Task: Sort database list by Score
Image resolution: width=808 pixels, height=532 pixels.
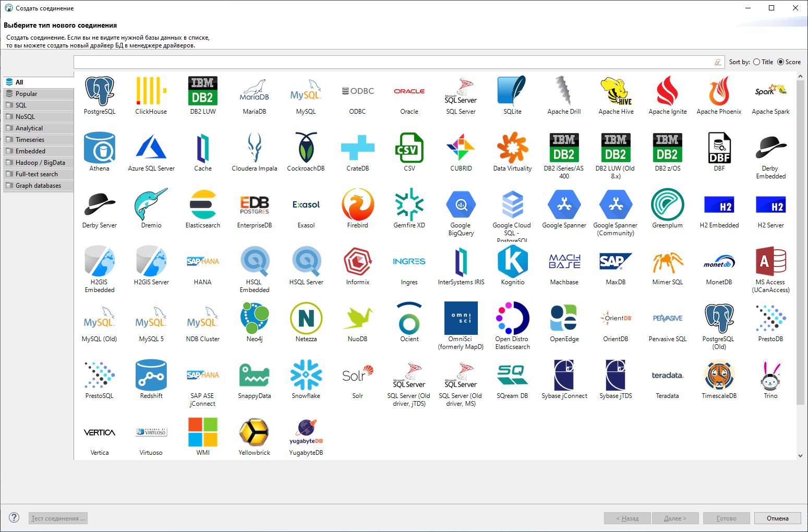Action: tap(789, 62)
